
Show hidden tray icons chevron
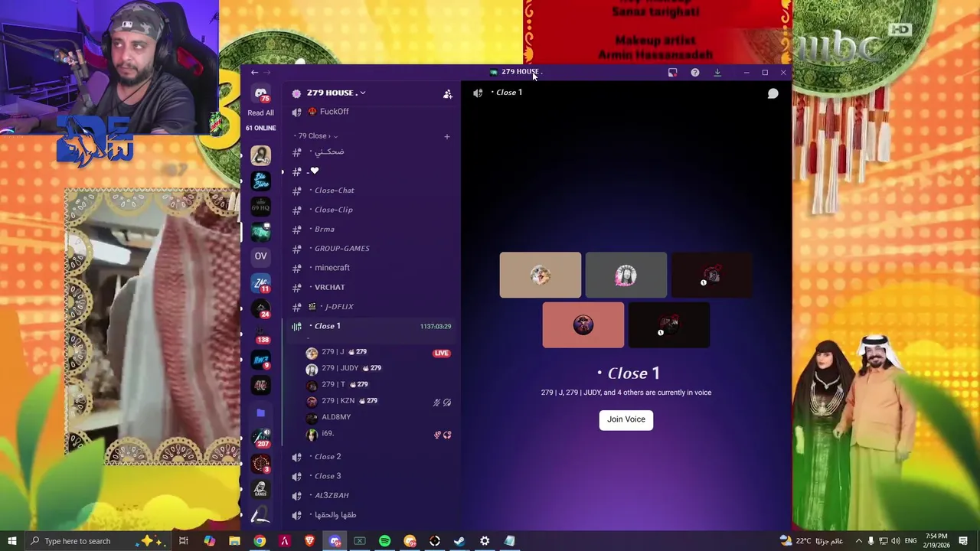(858, 541)
